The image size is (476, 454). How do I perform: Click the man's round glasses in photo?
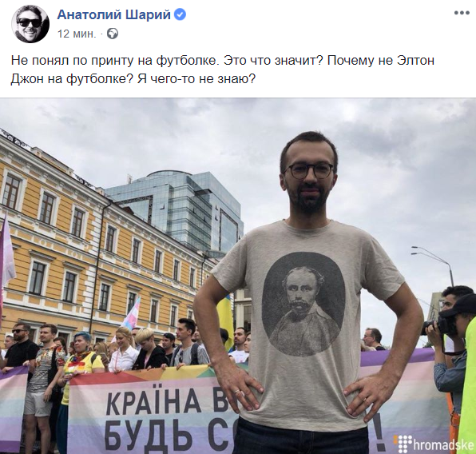coord(308,170)
